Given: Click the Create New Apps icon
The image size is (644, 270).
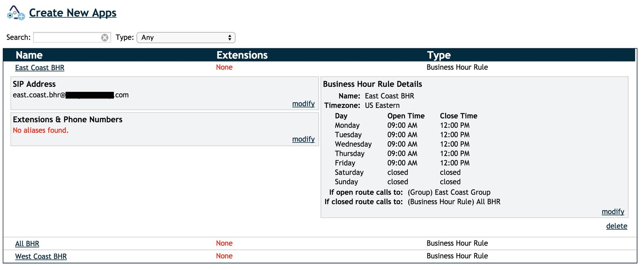Looking at the screenshot, I should [16, 13].
